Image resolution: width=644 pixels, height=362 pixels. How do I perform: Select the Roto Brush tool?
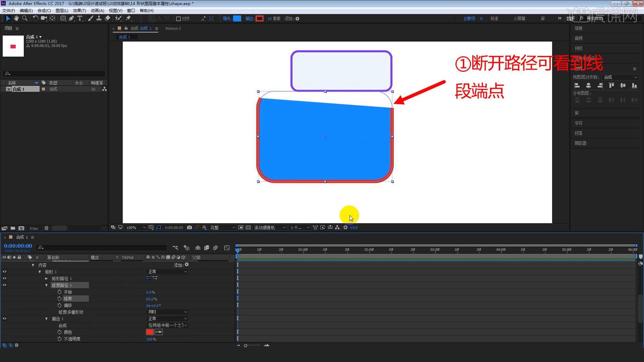click(118, 18)
